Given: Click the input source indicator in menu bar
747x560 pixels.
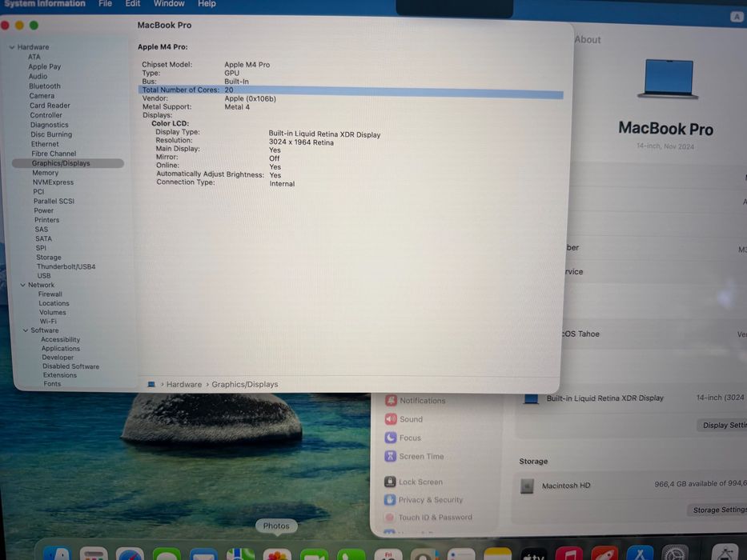Looking at the screenshot, I should (737, 17).
